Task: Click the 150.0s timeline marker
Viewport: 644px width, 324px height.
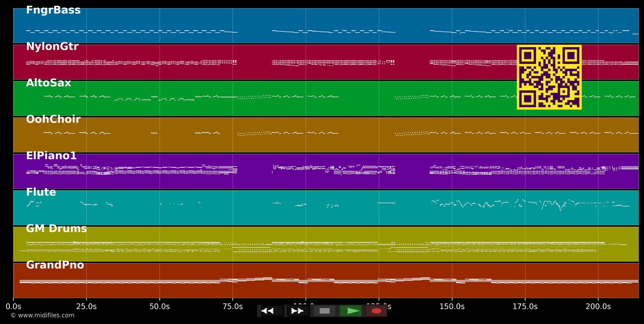Action: pos(452,306)
